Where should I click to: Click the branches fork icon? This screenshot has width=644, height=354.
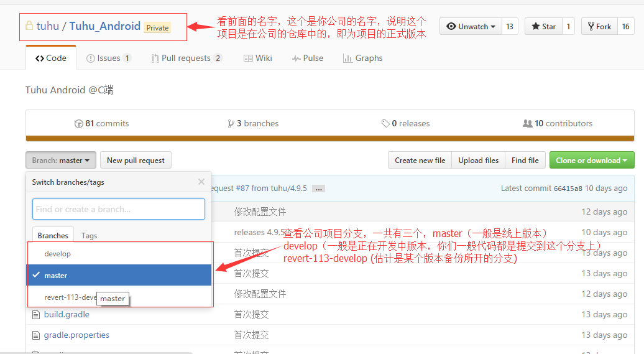tap(231, 124)
